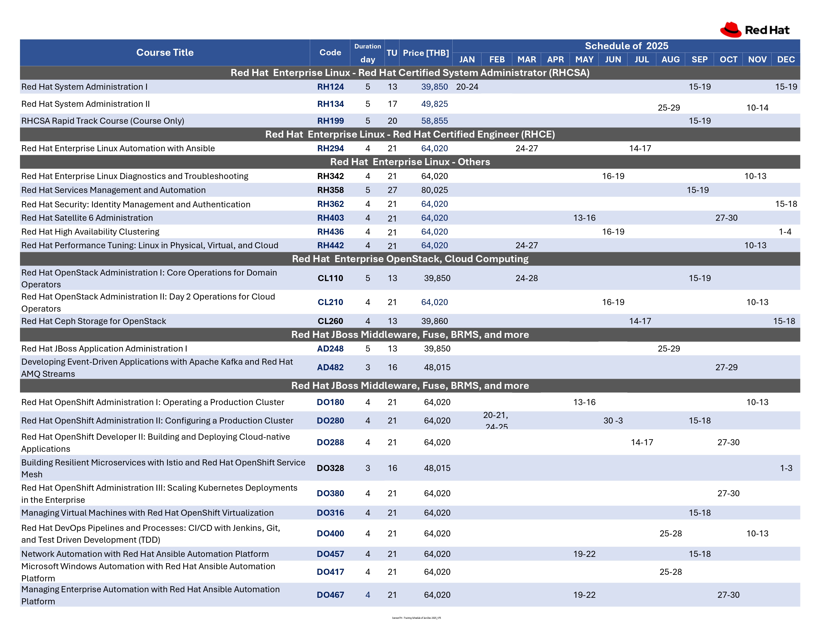Screen dimensions: 834x644
Task: Select course code DO280
Action: point(330,420)
